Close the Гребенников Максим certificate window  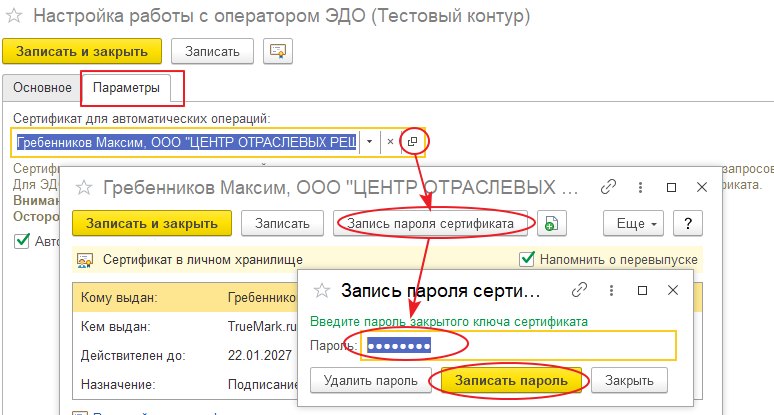[x=701, y=187]
